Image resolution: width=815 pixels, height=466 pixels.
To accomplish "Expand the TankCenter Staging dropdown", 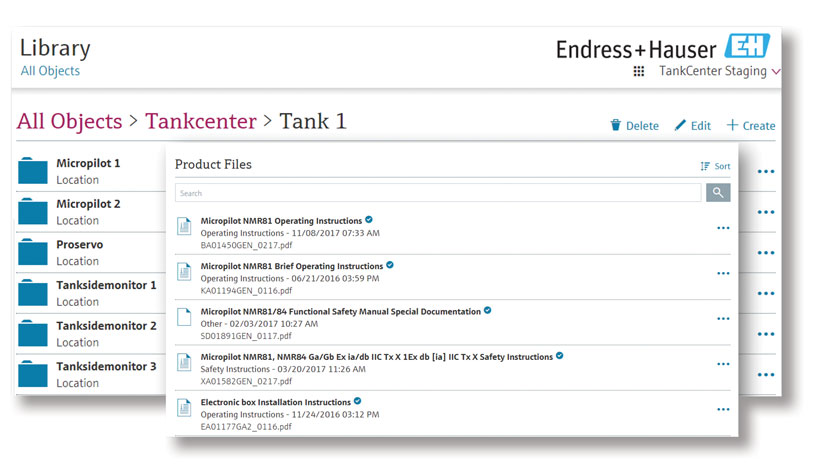I will tap(777, 72).
